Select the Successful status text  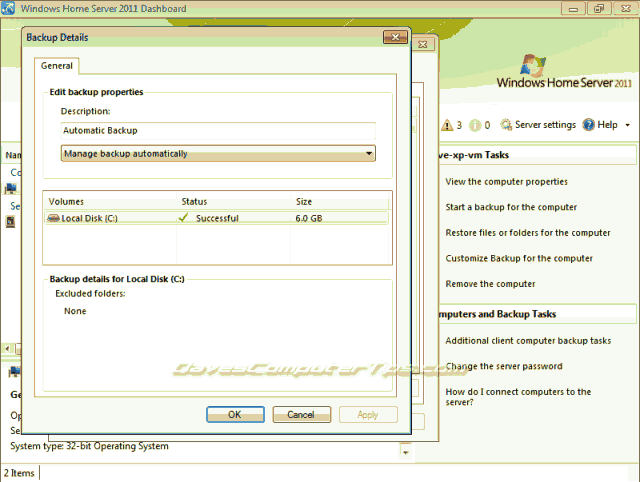pyautogui.click(x=217, y=218)
